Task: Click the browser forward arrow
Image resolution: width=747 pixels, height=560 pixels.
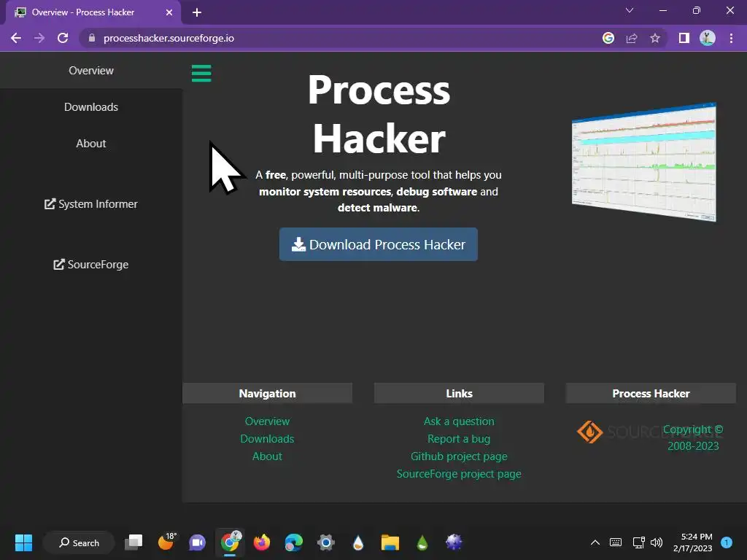Action: click(39, 38)
